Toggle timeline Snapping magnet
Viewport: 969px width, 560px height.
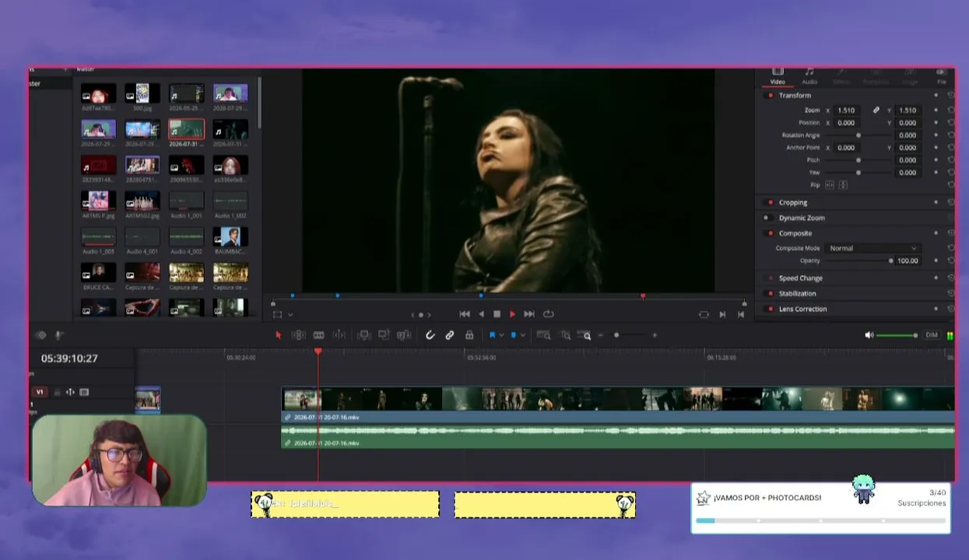tap(430, 335)
